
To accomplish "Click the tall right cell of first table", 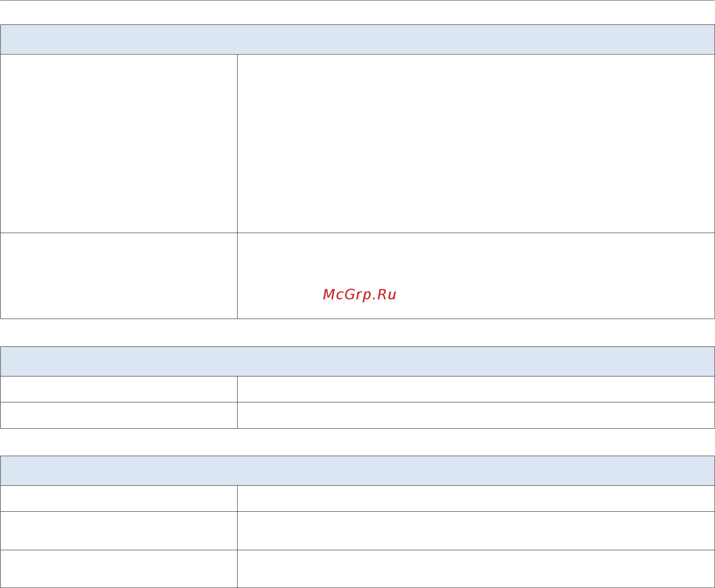I will tap(476, 144).
